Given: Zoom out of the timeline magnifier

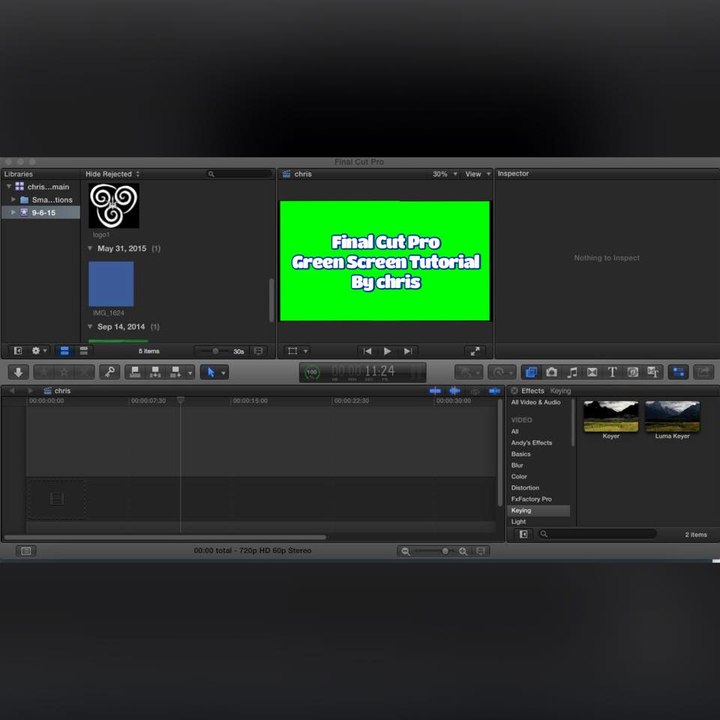Looking at the screenshot, I should click(405, 551).
